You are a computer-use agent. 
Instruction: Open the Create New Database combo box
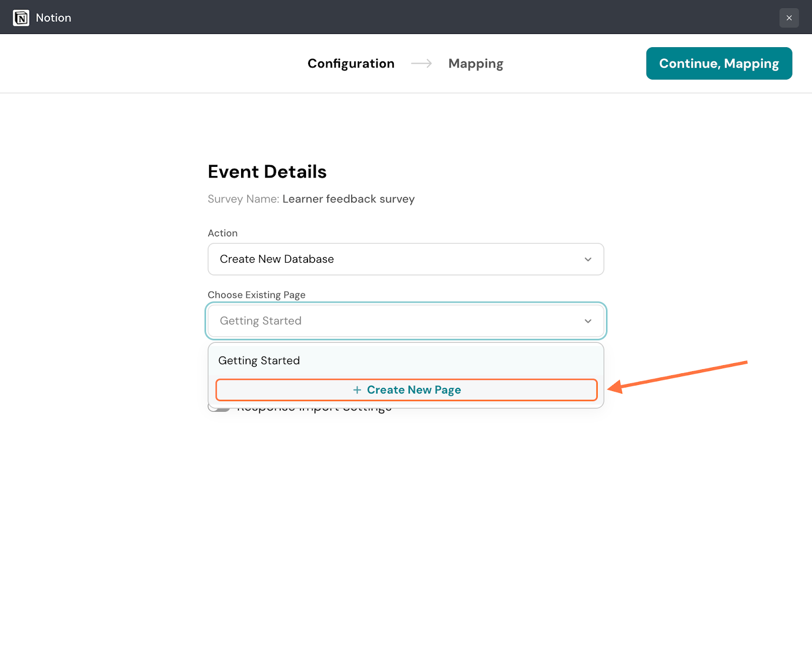(396, 259)
